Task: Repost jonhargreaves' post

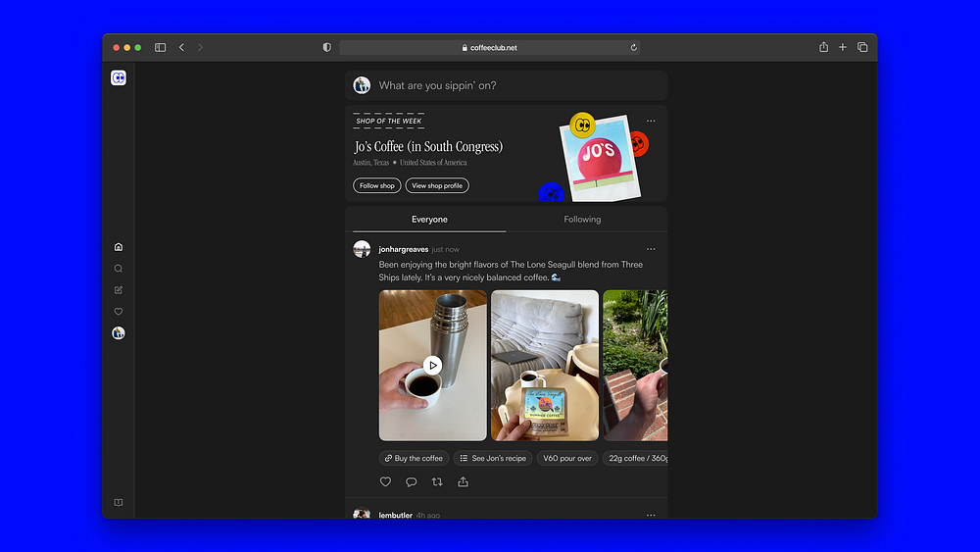Action: (x=437, y=482)
